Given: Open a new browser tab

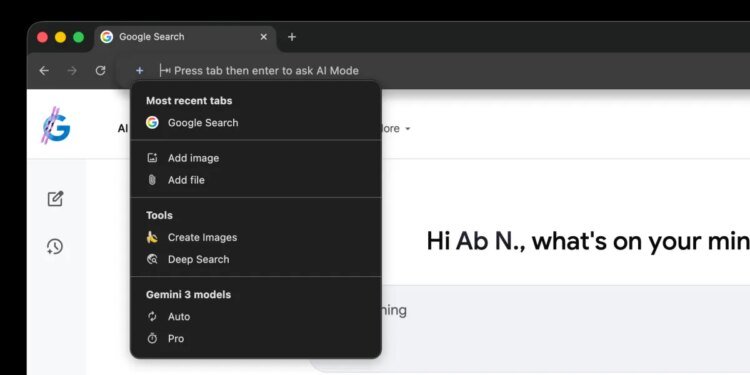Looking at the screenshot, I should click(x=292, y=37).
